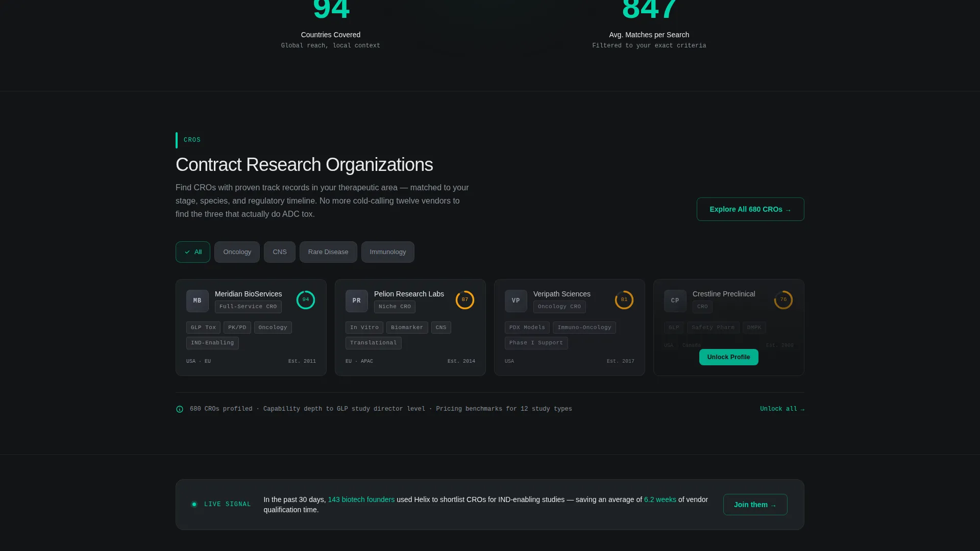This screenshot has height=551, width=980.
Task: Click the Est. 2014 label
Action: pos(461,361)
